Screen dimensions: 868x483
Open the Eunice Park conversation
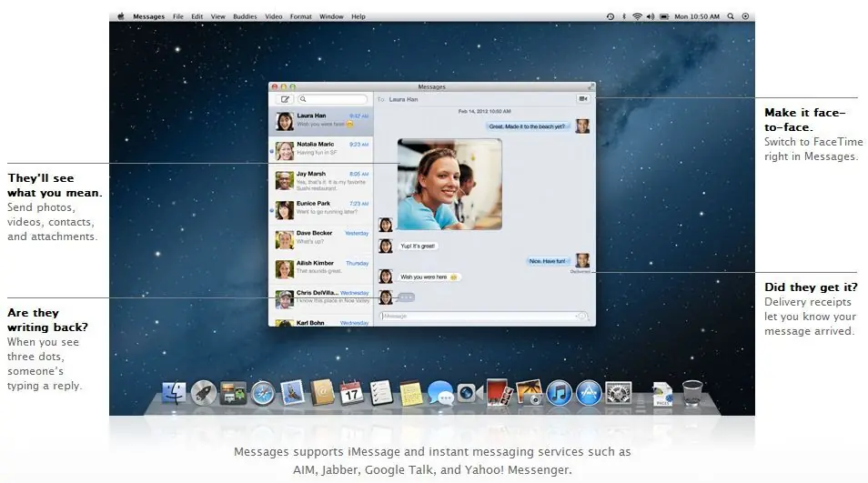point(321,210)
